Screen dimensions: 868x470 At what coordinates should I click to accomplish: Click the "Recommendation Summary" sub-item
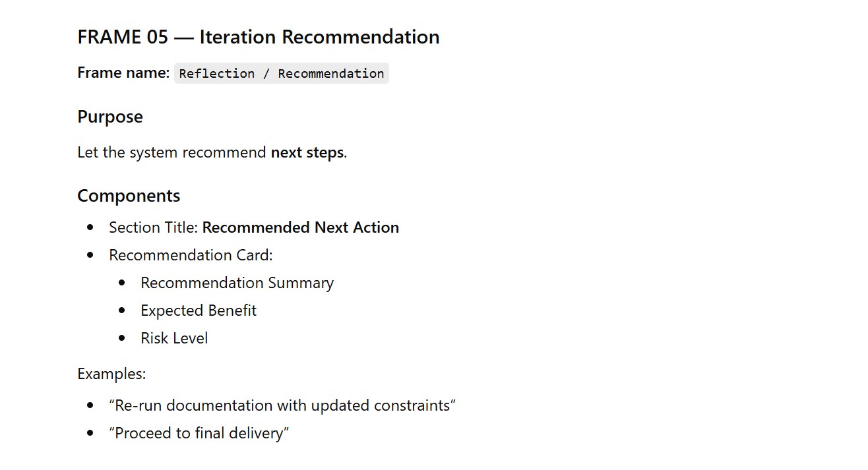[x=237, y=283]
